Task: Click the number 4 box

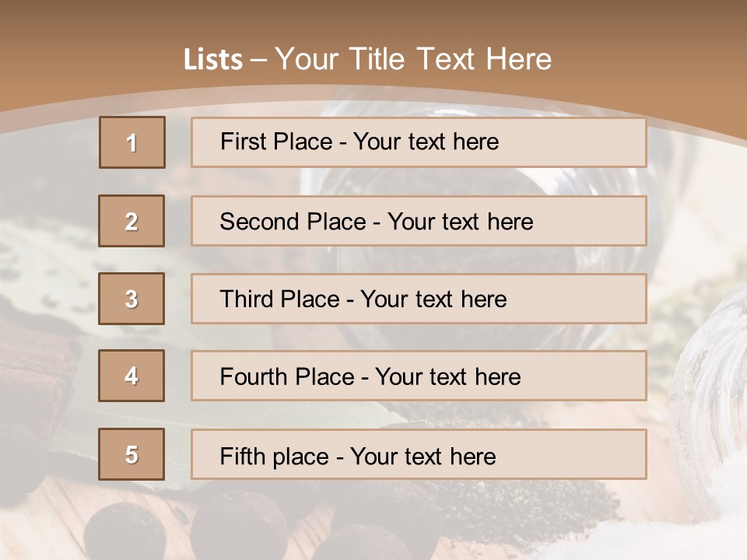Action: 132,376
